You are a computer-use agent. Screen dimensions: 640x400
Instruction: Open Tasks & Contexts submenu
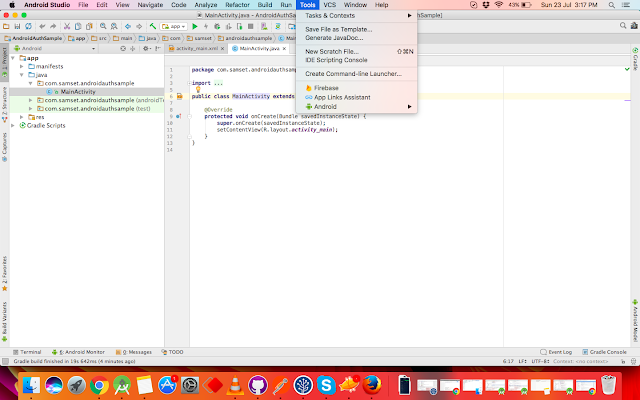coord(356,16)
